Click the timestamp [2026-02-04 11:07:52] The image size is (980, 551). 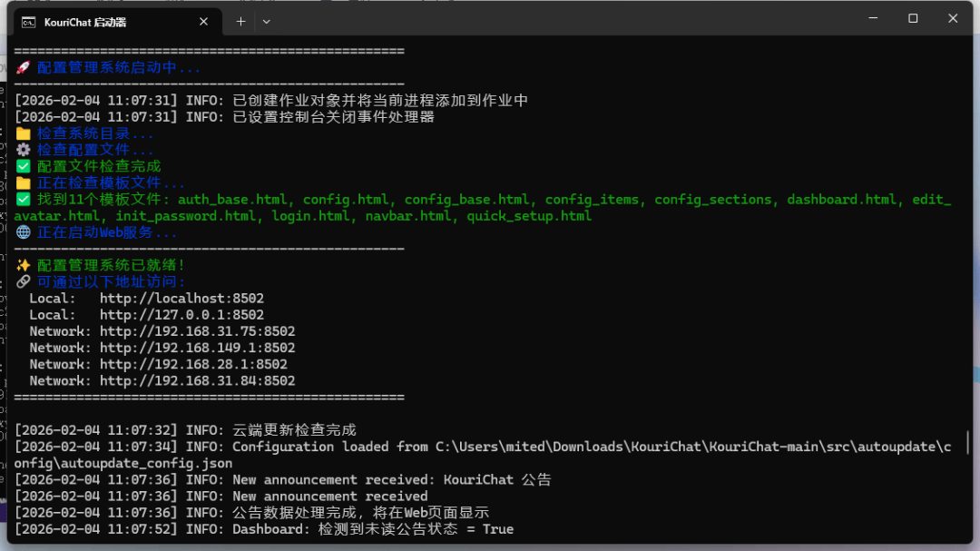click(95, 529)
